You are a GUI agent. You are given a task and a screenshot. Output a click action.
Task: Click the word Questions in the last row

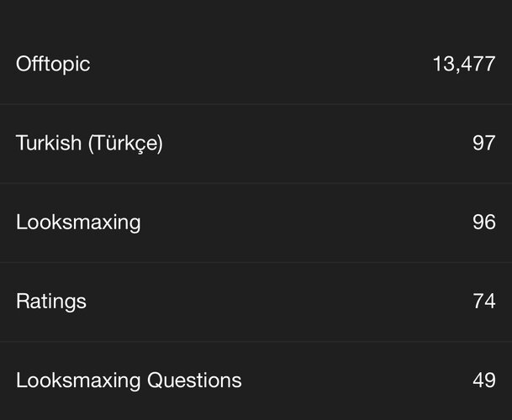[194, 381]
